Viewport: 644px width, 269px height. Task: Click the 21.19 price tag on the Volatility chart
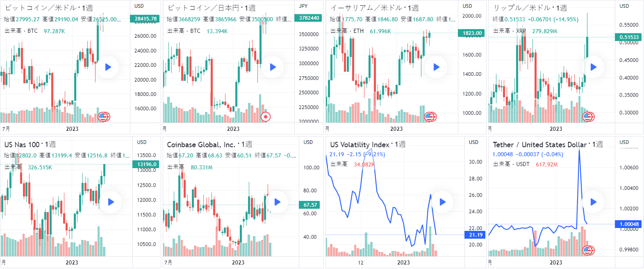tap(476, 235)
